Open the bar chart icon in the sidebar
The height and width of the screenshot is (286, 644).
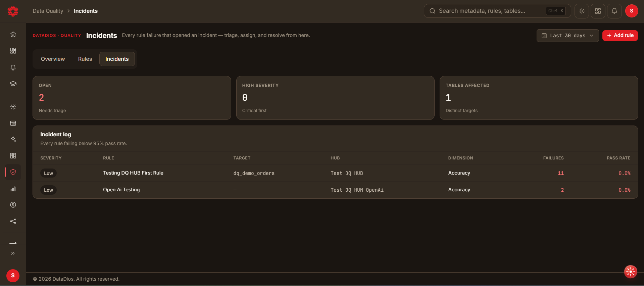click(x=13, y=189)
